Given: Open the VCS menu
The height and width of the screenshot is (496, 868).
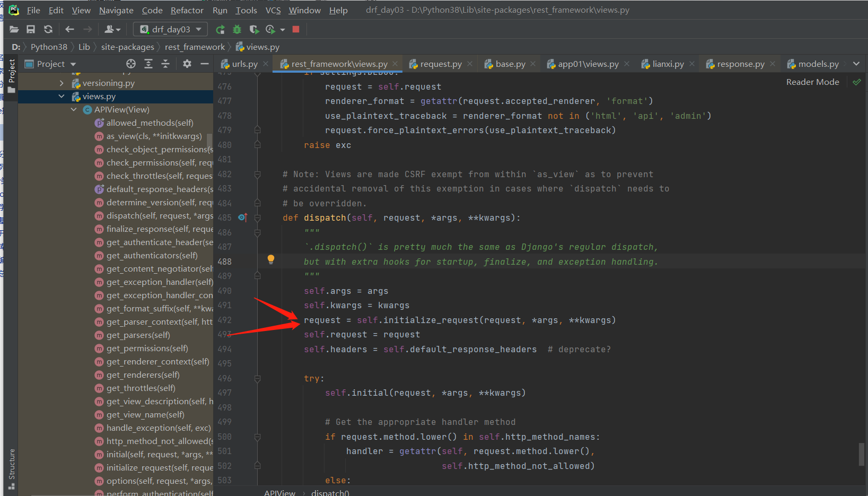Looking at the screenshot, I should [273, 10].
